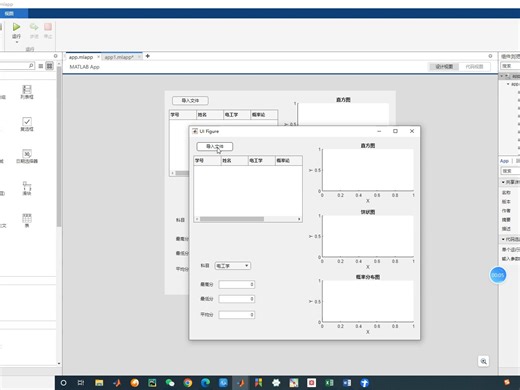Click the lowest score (最低分) field
Image resolution: width=520 pixels, height=390 pixels.
click(x=237, y=299)
